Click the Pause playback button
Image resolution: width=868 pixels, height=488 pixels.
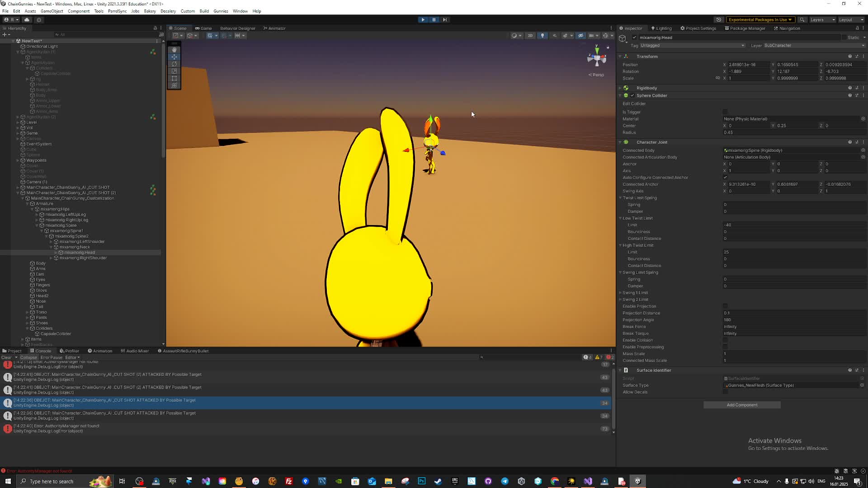pyautogui.click(x=434, y=20)
